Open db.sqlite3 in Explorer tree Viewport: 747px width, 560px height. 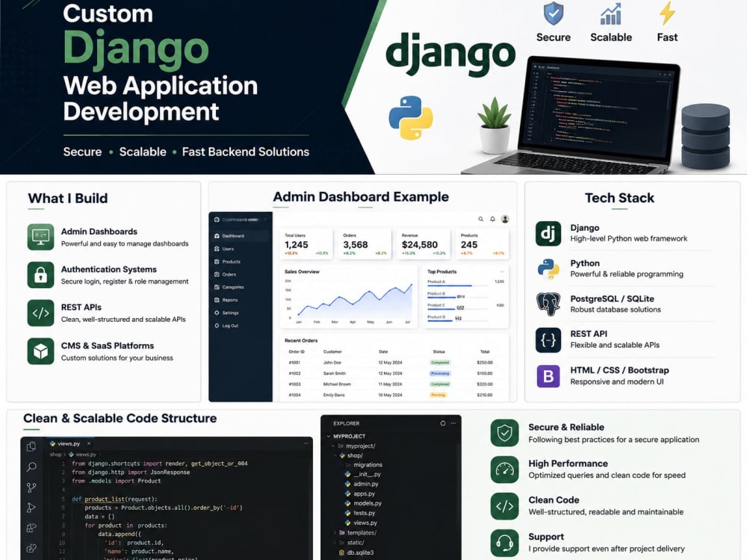tap(356, 553)
